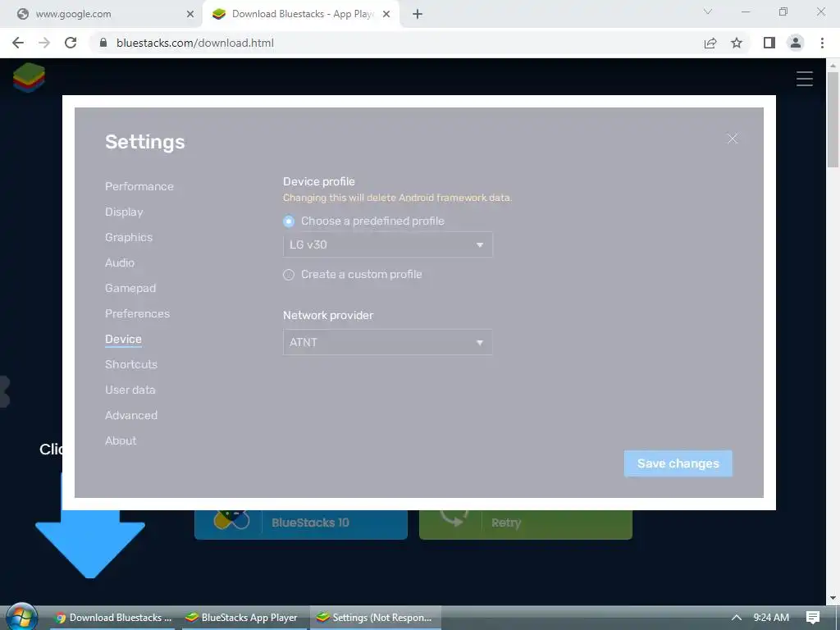Click the scrollbar down arrow
The image size is (840, 630).
pyautogui.click(x=833, y=598)
